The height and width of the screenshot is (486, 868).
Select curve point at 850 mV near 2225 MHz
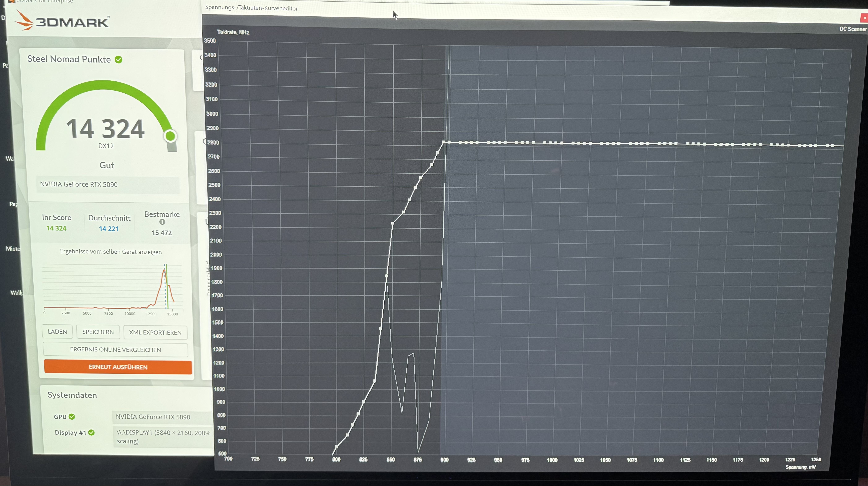[x=393, y=223]
